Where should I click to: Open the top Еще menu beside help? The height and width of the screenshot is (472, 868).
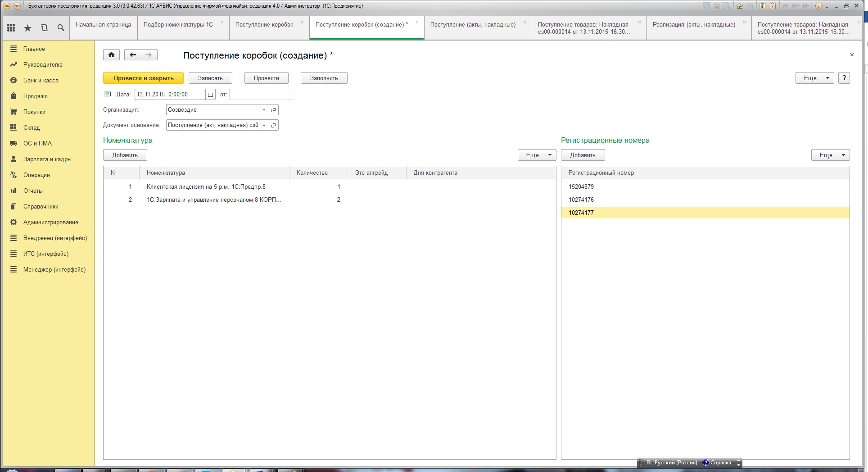pyautogui.click(x=814, y=78)
